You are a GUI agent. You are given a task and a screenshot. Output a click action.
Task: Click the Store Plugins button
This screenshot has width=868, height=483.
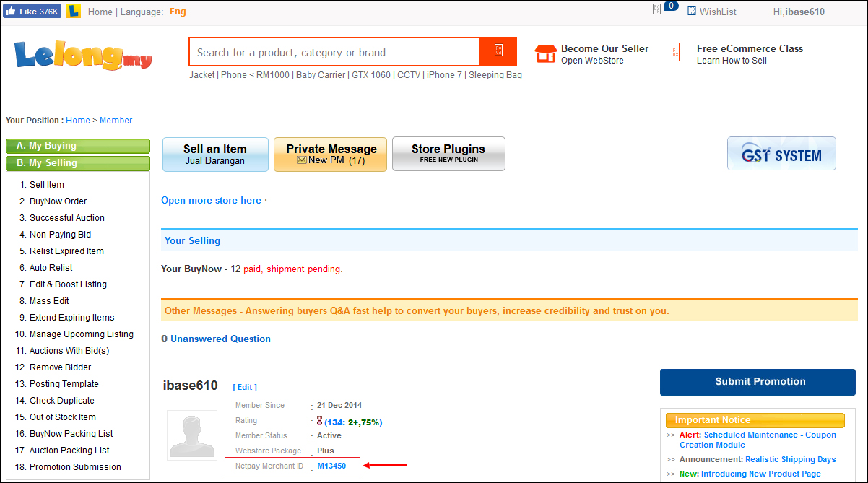point(448,154)
